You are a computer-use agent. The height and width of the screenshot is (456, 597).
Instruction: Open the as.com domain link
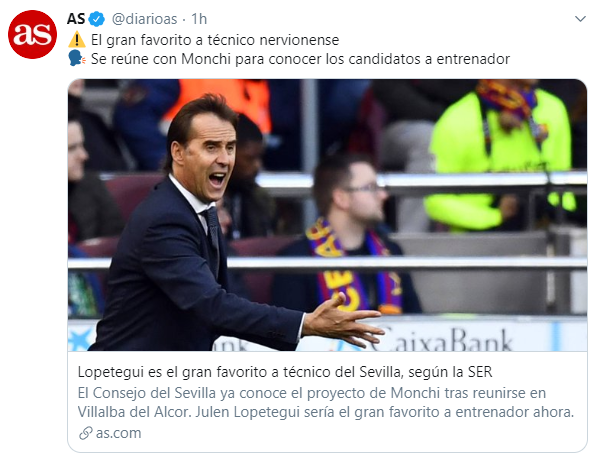click(x=118, y=433)
